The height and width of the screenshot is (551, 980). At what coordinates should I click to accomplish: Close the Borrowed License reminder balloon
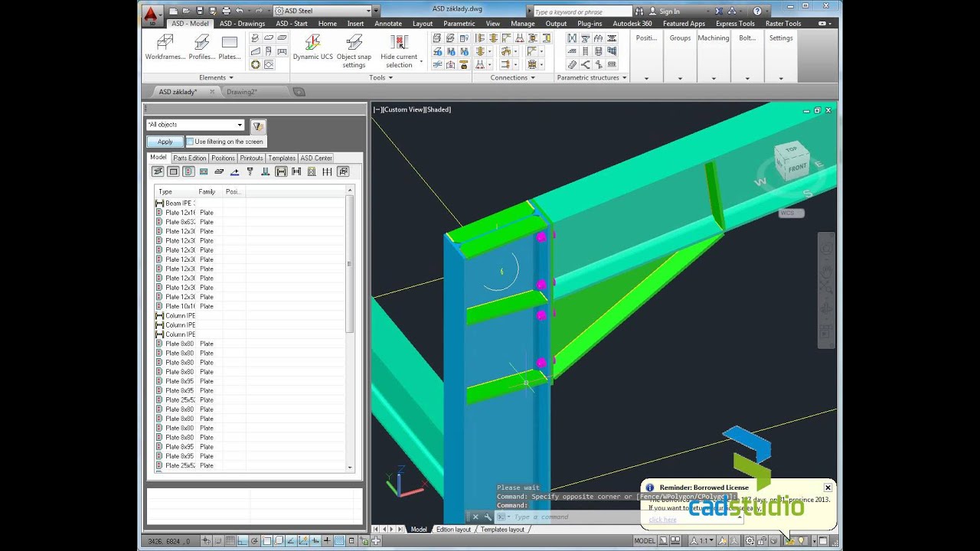pyautogui.click(x=828, y=487)
